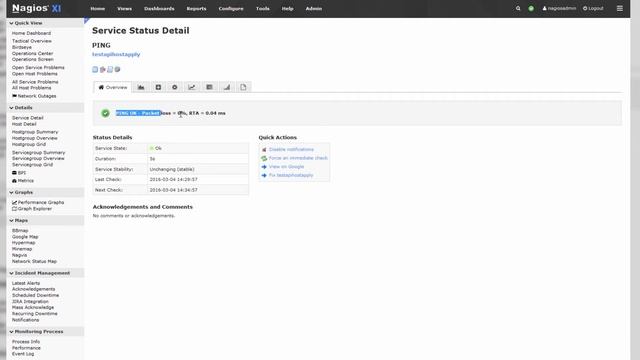Image resolution: width=640 pixels, height=360 pixels.
Task: Click the Force an immediate check link
Action: point(298,158)
